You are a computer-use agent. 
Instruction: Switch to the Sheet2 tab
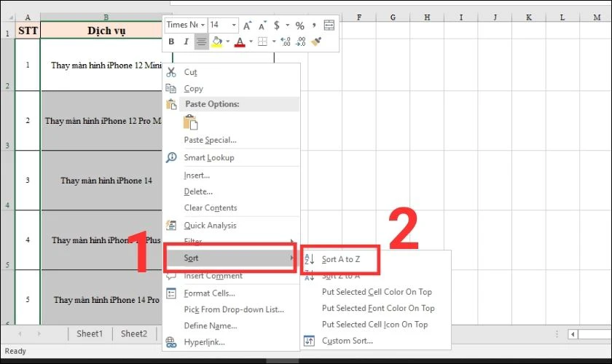pos(134,333)
